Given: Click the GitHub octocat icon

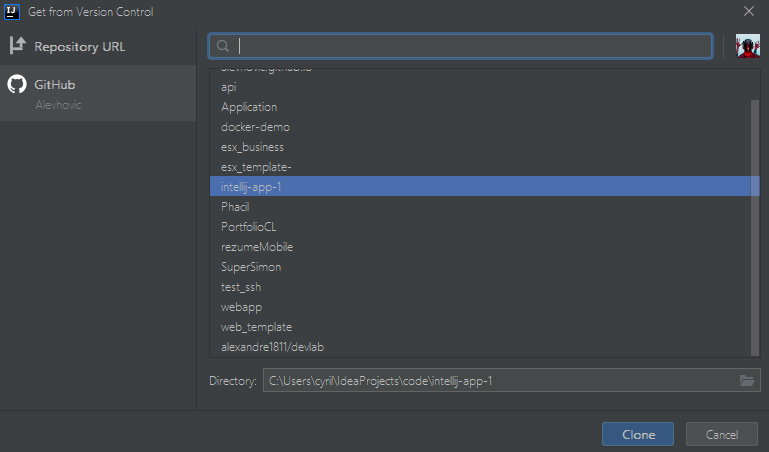Looking at the screenshot, I should 17,84.
